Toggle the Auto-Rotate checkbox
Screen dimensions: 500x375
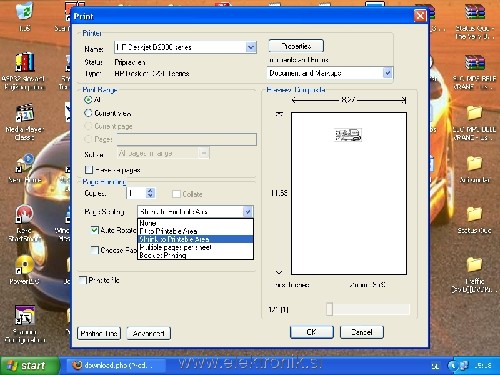(95, 230)
